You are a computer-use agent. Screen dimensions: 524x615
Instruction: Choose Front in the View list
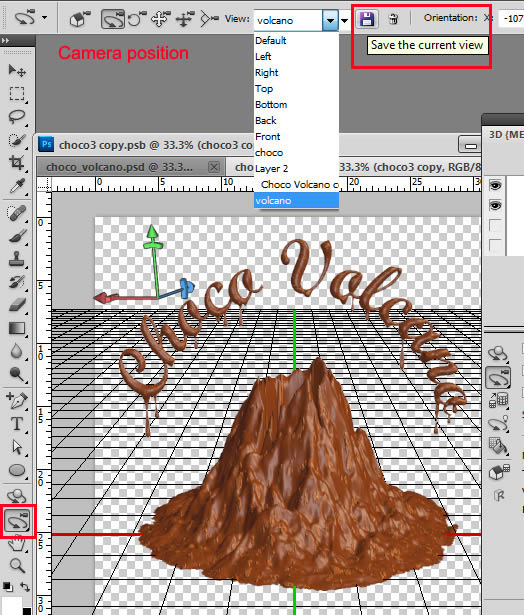296,136
